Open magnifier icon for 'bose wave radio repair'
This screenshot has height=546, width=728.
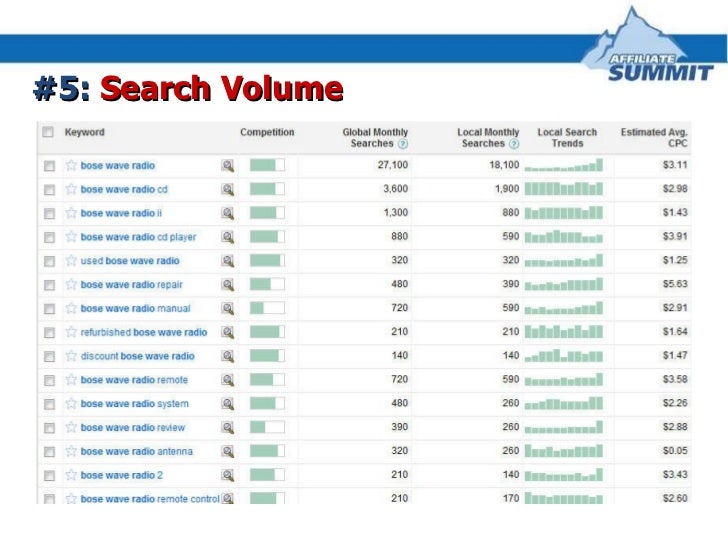tap(228, 285)
